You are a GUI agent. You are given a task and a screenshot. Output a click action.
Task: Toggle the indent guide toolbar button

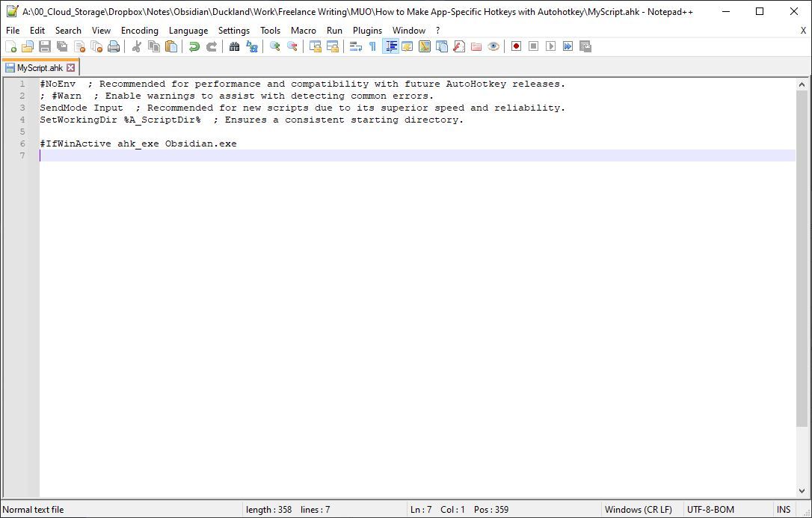click(x=390, y=46)
